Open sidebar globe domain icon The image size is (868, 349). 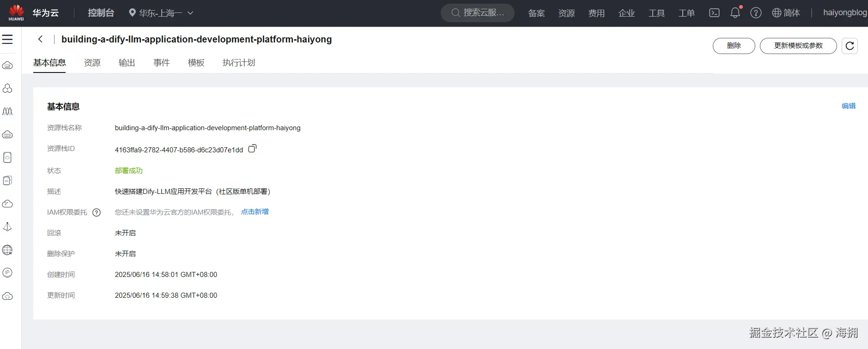click(x=7, y=250)
